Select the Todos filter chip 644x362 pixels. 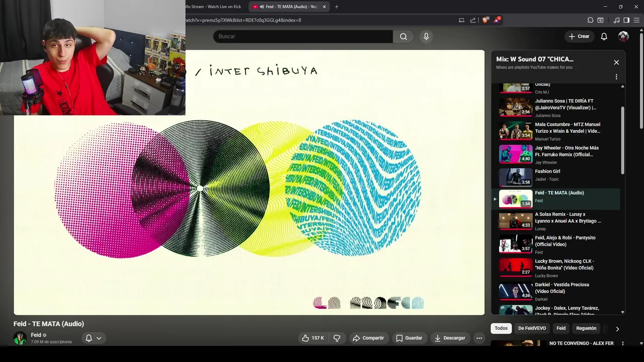click(501, 328)
